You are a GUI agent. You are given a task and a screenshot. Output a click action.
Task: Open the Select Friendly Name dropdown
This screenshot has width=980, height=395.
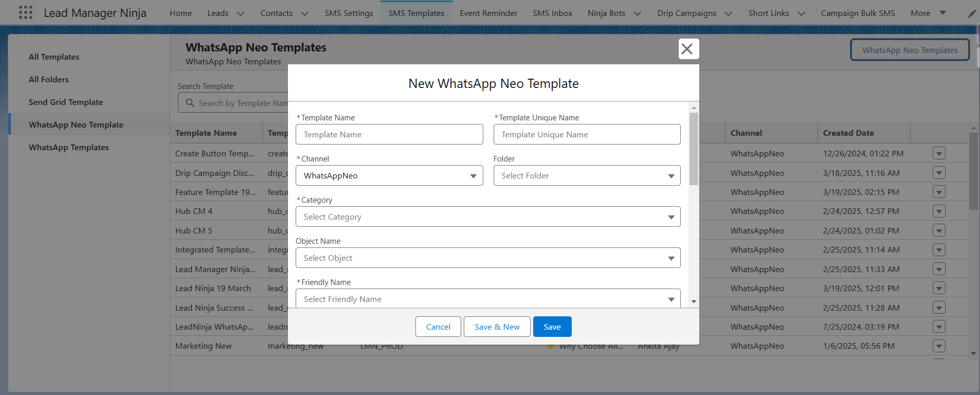pos(488,298)
